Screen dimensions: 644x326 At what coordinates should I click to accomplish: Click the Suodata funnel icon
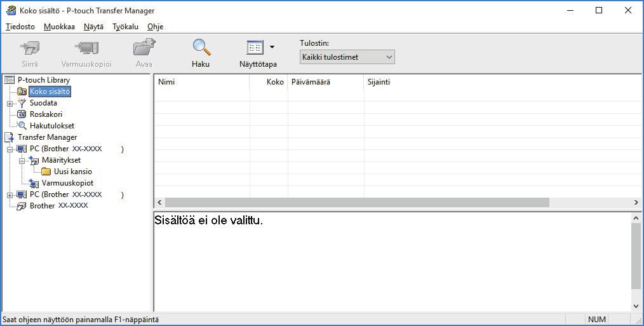point(22,103)
